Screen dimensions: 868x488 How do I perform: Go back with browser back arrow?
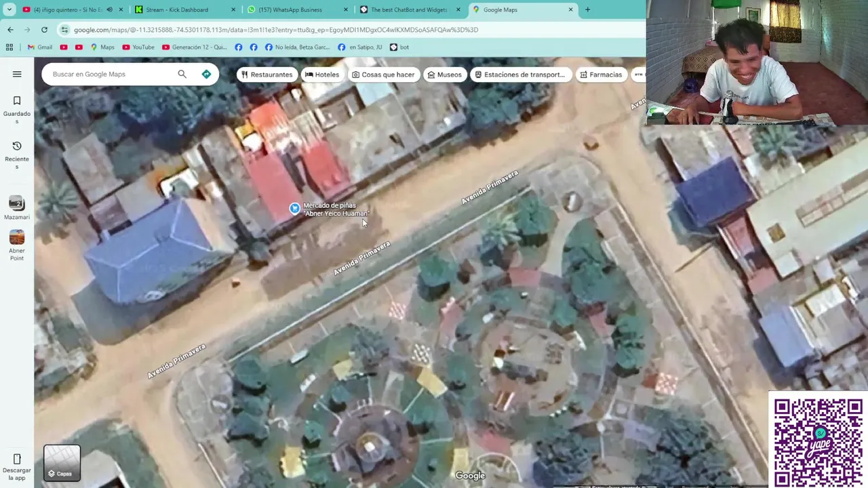click(x=10, y=30)
